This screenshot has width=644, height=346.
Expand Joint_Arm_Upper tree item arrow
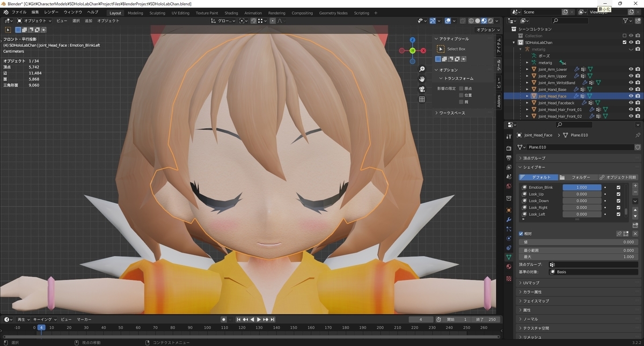pyautogui.click(x=527, y=76)
